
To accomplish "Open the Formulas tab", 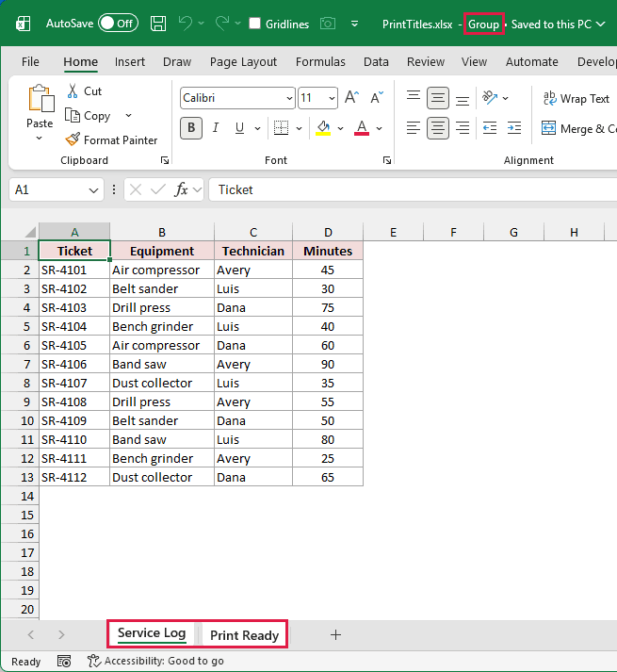I will 320,61.
